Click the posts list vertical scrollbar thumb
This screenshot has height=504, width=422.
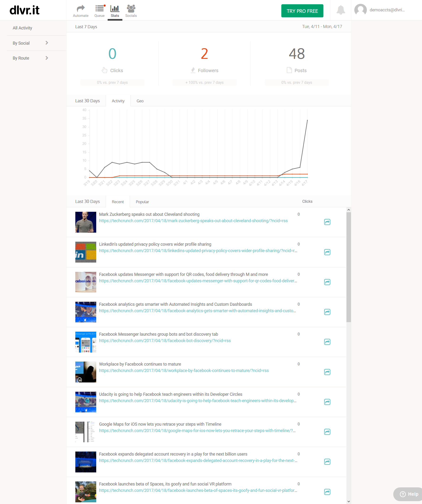(348, 266)
